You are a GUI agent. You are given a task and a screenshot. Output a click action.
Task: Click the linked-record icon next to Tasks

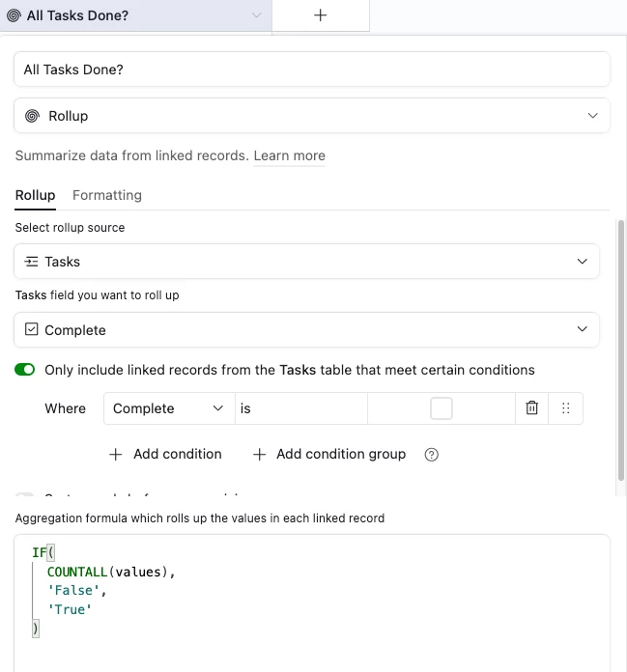[x=32, y=262]
